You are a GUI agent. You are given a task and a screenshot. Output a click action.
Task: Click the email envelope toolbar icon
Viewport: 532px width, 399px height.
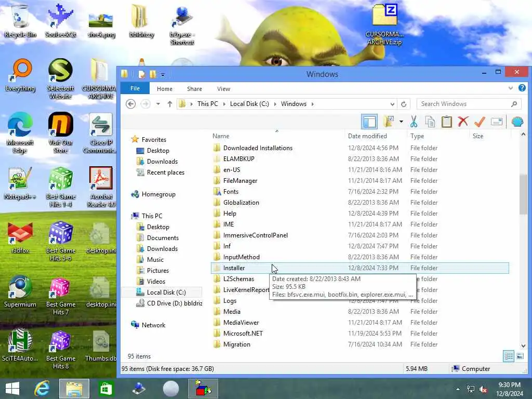pos(496,122)
